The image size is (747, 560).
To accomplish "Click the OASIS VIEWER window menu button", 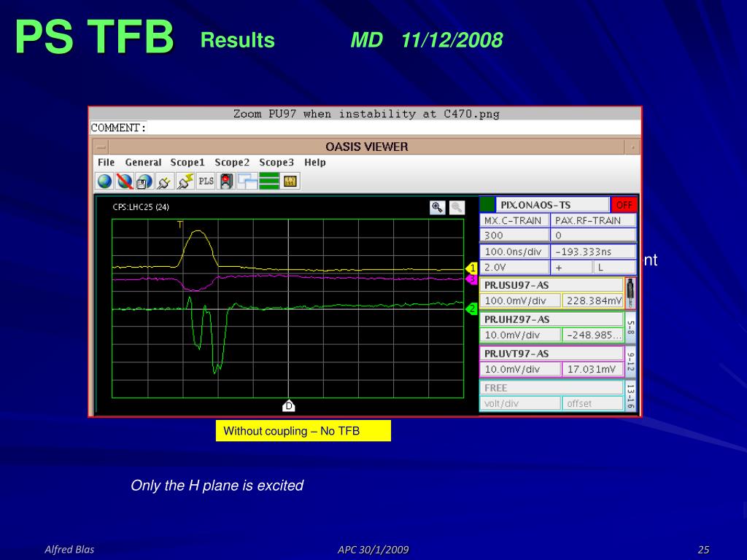I will click(101, 147).
